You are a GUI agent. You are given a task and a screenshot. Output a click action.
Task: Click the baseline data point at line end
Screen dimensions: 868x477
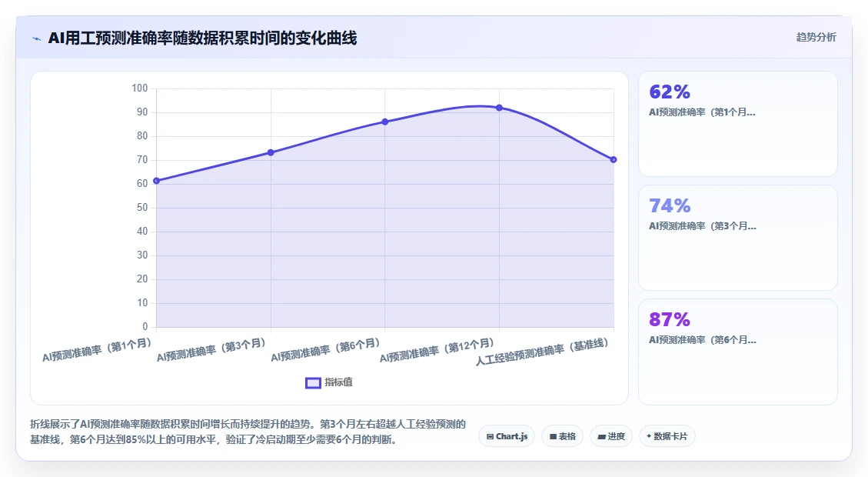pos(614,159)
